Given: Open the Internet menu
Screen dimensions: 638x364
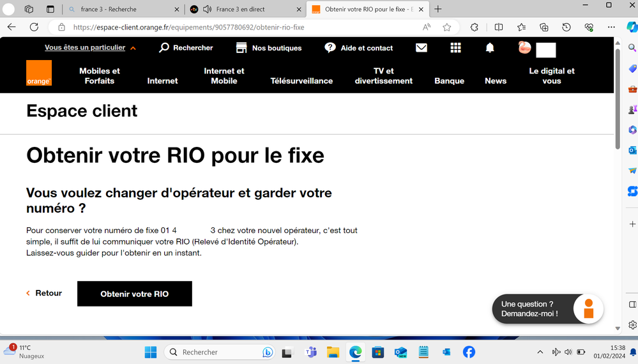Looking at the screenshot, I should [x=162, y=80].
